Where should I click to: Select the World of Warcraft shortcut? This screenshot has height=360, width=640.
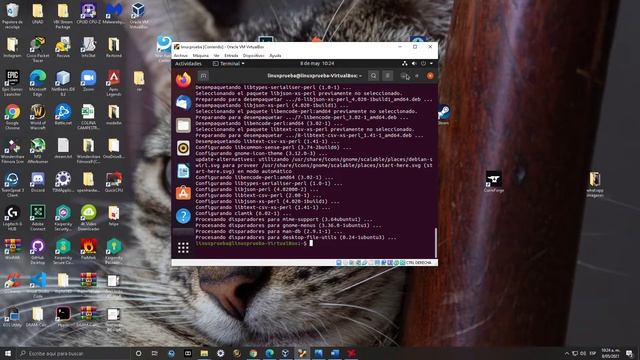coord(38,117)
